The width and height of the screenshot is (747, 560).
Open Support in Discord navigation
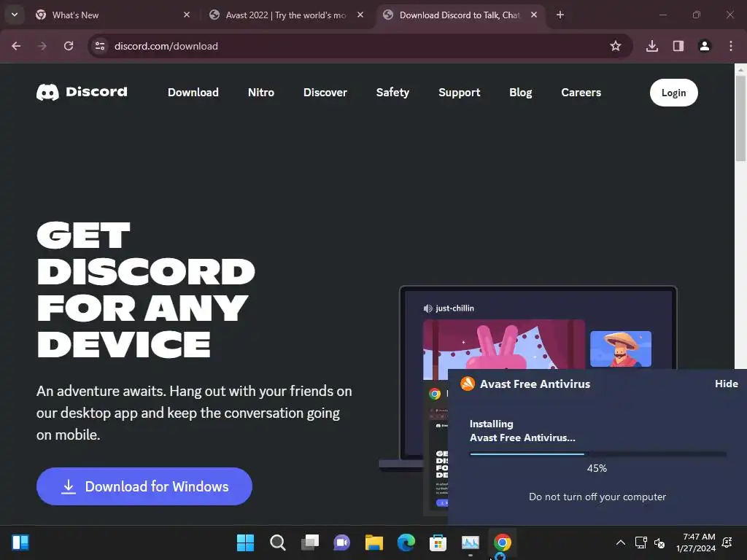tap(460, 93)
